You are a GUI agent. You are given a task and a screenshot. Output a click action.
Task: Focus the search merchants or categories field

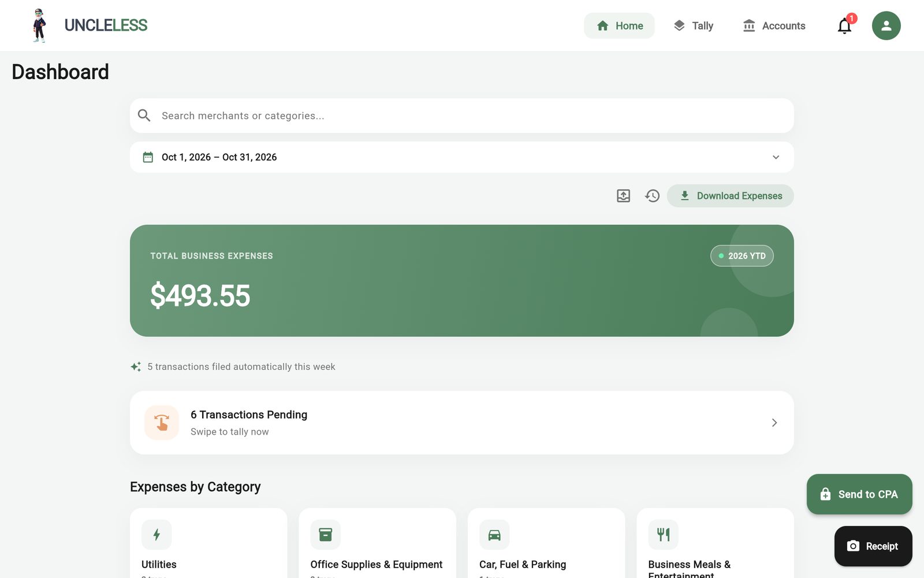click(x=462, y=116)
